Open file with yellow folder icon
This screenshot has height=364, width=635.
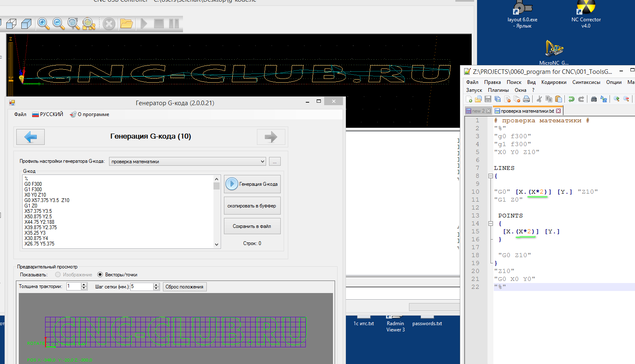pos(126,24)
